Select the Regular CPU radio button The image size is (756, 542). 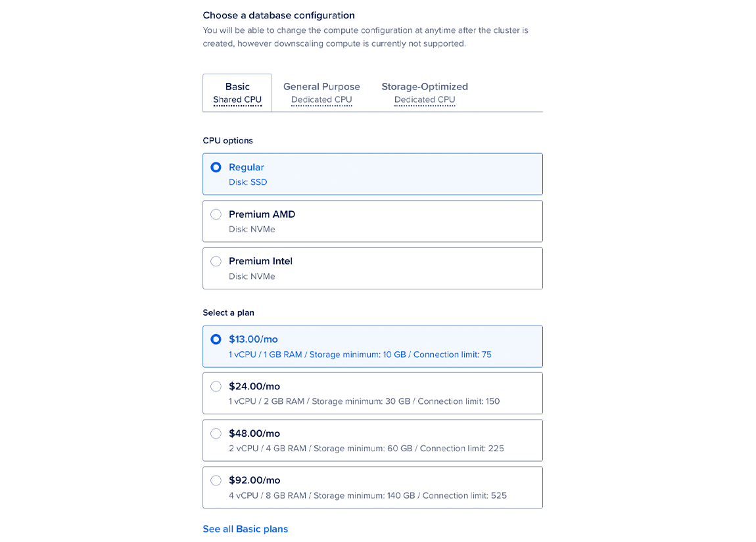216,167
